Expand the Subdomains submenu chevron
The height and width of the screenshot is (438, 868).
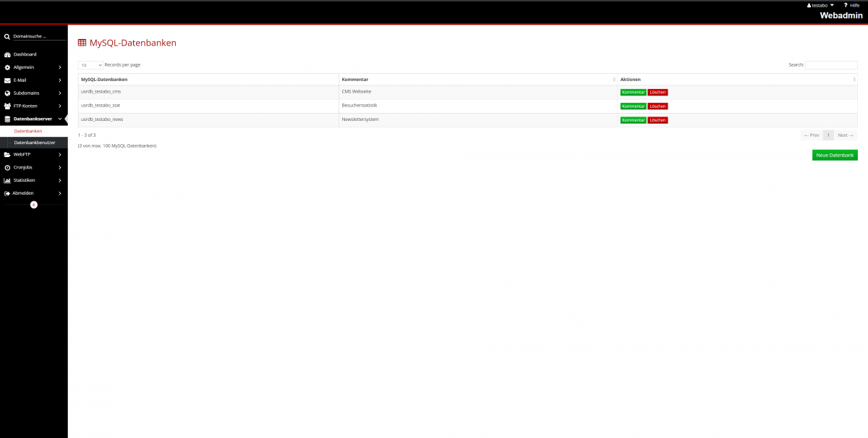(60, 93)
